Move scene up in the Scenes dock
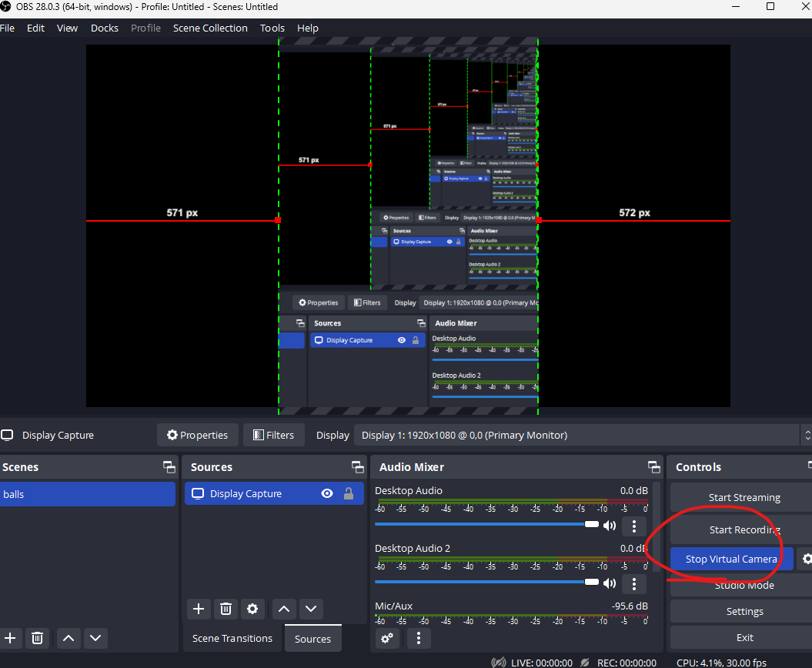This screenshot has height=668, width=812. click(69, 638)
